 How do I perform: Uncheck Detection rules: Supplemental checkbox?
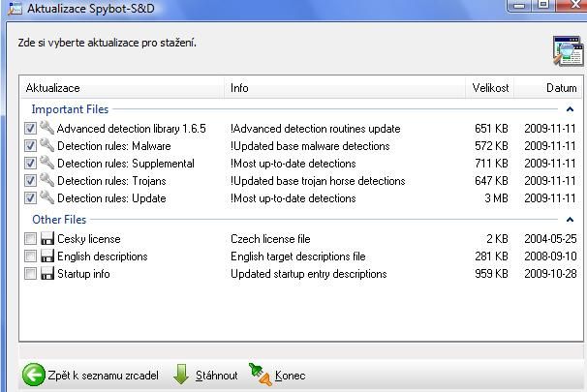(x=30, y=163)
